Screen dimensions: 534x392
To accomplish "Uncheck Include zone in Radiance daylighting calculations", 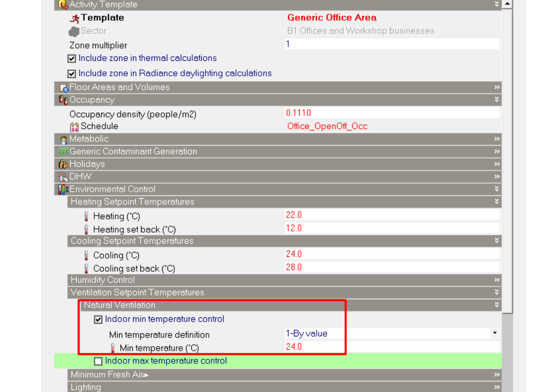I will point(72,74).
